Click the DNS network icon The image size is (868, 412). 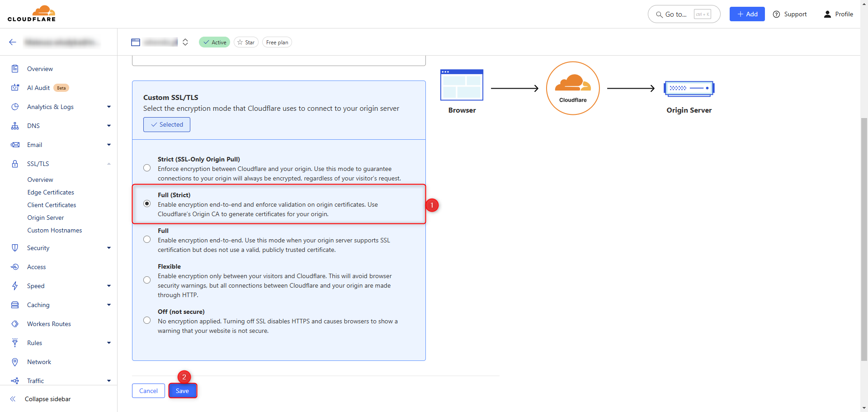15,126
